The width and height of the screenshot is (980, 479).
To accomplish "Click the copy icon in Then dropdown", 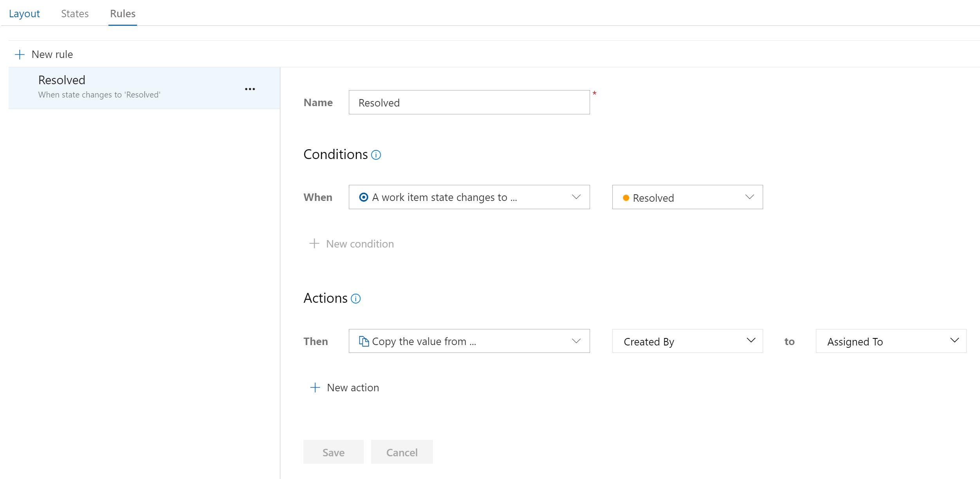I will click(x=364, y=342).
